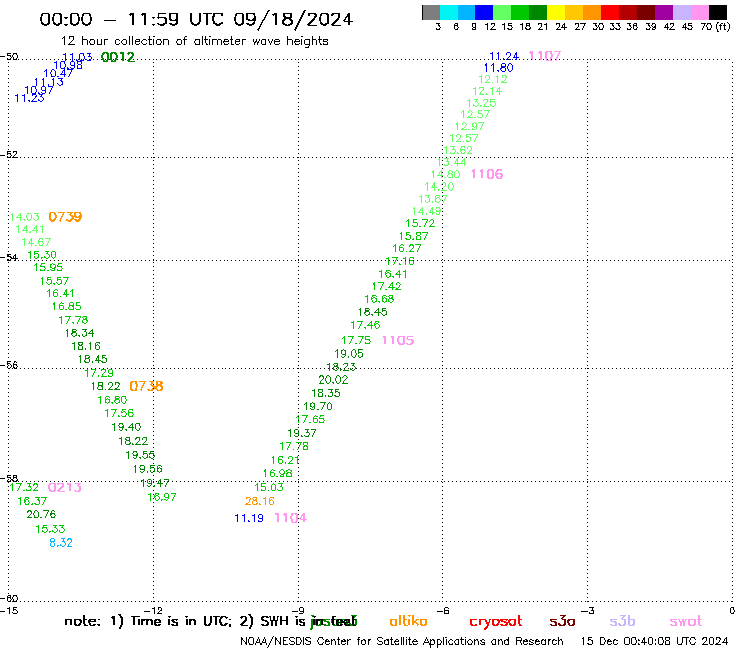Image resolution: width=740 pixels, height=650 pixels.
Task: Click the '24' color scale label
Action: [561, 27]
